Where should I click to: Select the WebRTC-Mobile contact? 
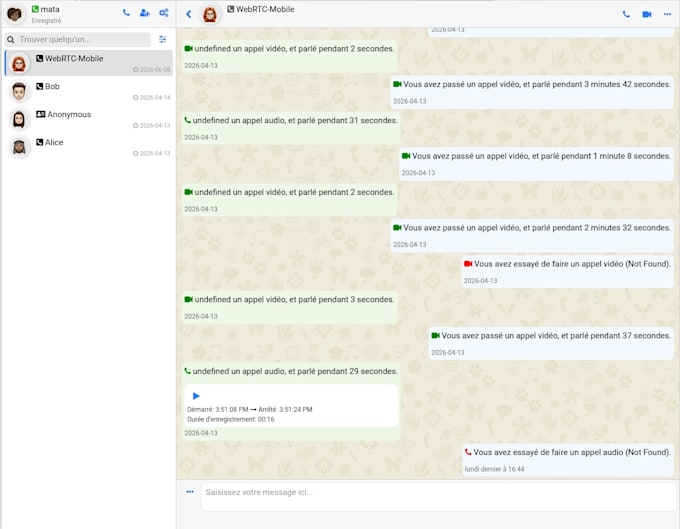pyautogui.click(x=89, y=63)
